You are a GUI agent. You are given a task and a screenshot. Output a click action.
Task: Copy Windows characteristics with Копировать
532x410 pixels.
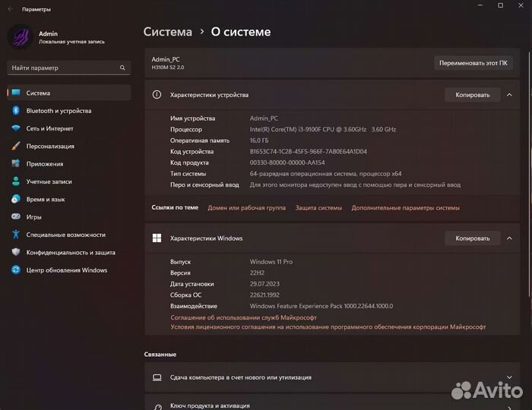click(473, 238)
